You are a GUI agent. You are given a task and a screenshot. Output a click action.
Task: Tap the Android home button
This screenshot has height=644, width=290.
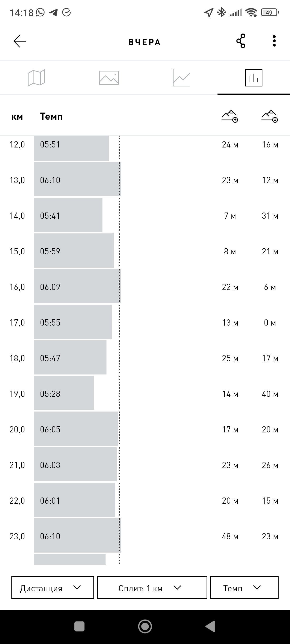coord(145,626)
